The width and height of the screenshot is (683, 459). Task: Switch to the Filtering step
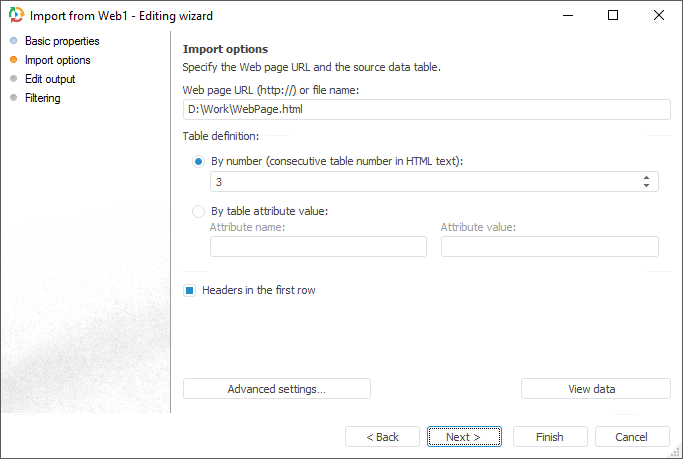tap(42, 98)
